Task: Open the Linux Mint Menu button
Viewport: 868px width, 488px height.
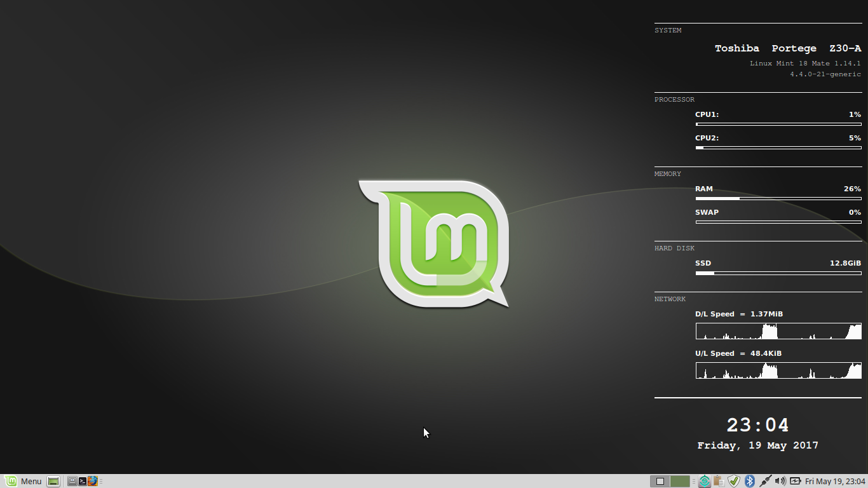Action: click(23, 481)
